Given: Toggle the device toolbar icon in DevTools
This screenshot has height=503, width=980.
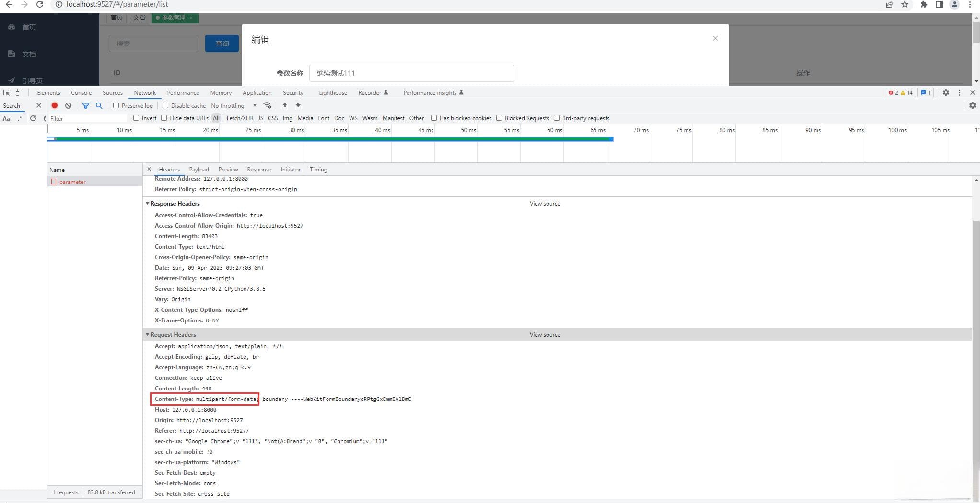Looking at the screenshot, I should 19,93.
